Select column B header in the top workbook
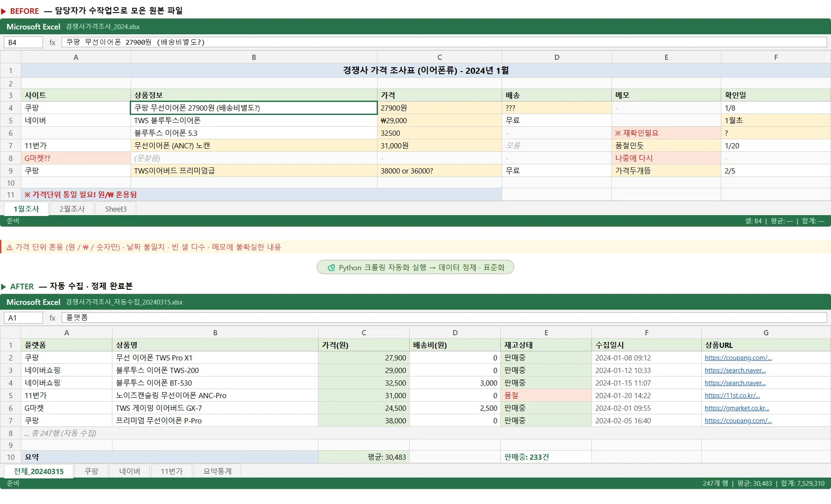Screen dimensions: 831x504 tap(254, 57)
